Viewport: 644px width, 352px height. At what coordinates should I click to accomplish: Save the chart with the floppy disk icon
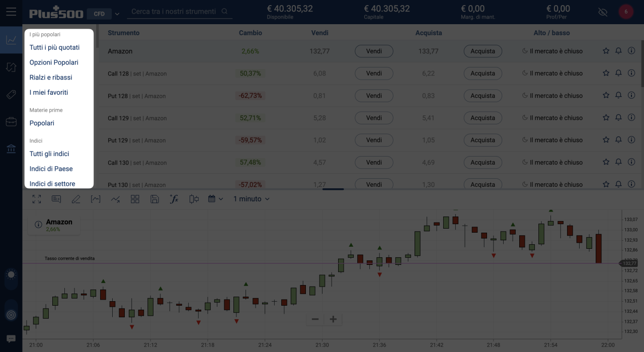pyautogui.click(x=155, y=199)
